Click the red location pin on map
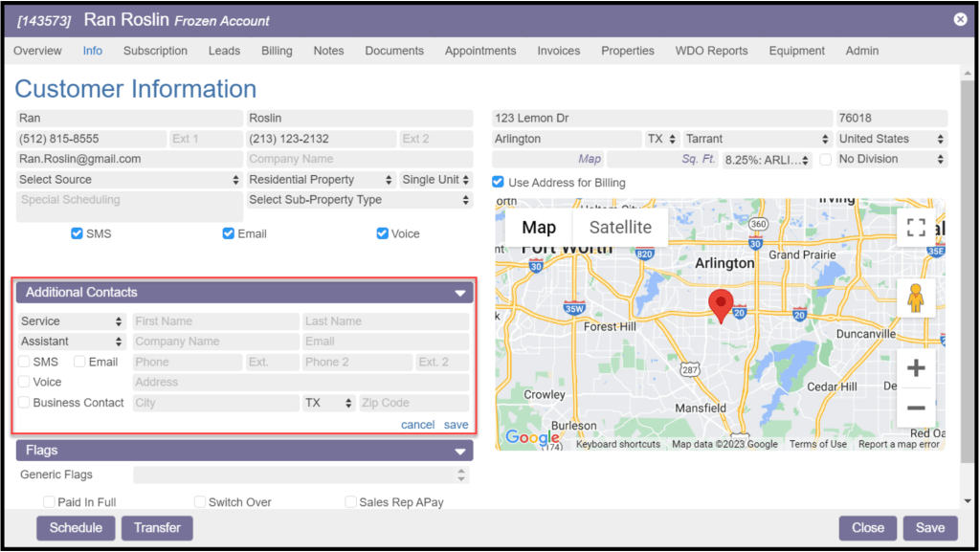Image resolution: width=980 pixels, height=552 pixels. tap(721, 306)
